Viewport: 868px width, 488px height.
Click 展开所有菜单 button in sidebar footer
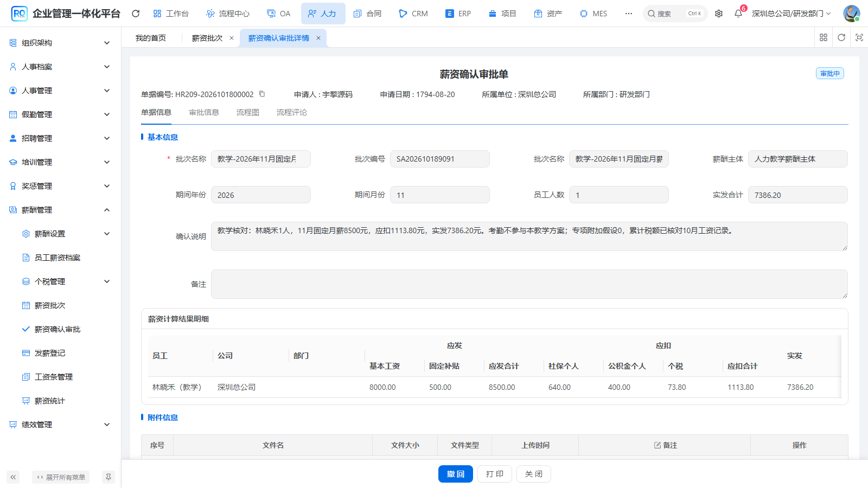point(61,477)
